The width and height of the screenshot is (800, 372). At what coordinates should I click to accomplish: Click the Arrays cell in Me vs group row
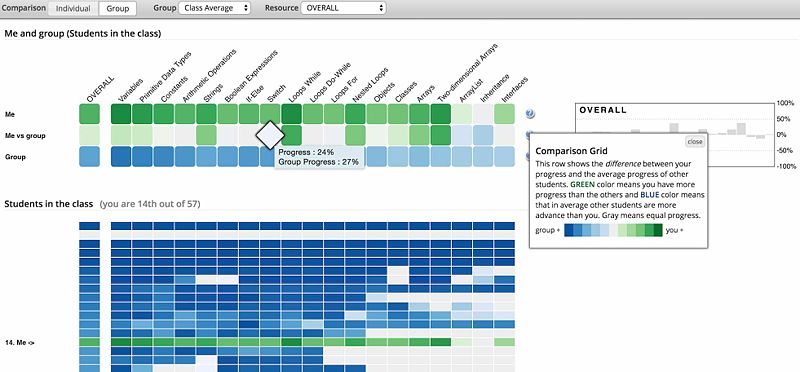[x=419, y=135]
